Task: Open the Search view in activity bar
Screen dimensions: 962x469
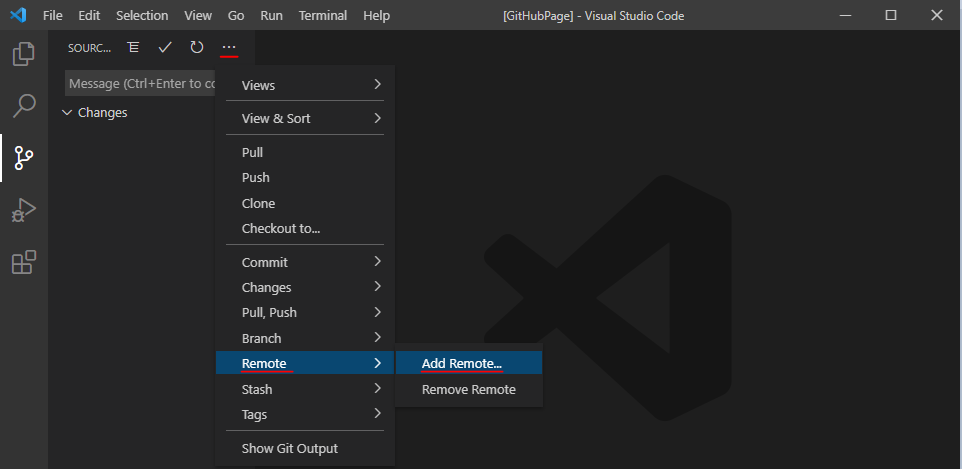Action: pos(23,106)
